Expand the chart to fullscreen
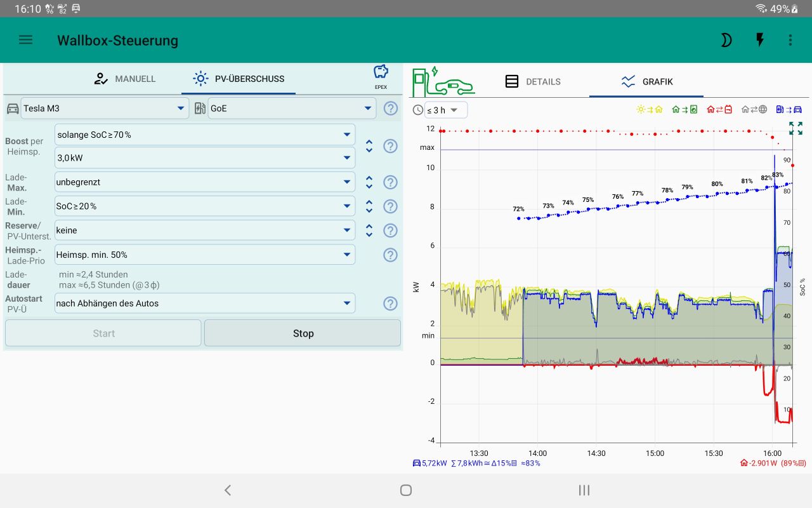Viewport: 812px width, 508px height. [796, 128]
